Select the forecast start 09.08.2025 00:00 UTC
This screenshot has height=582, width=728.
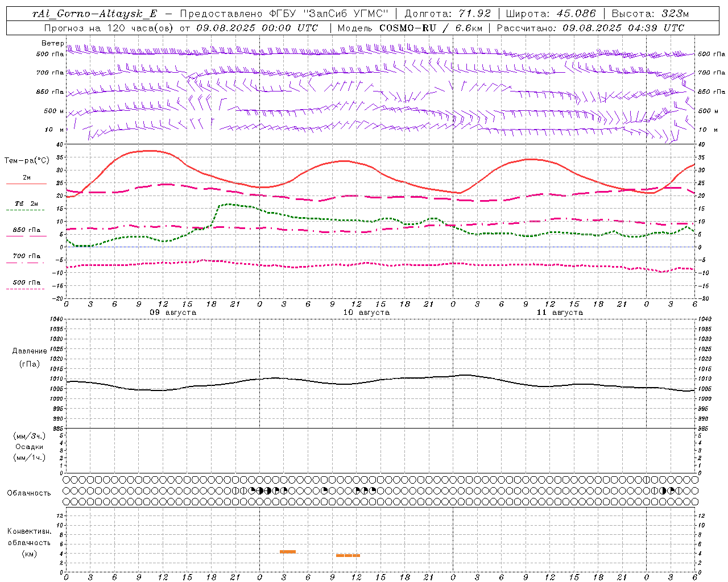[257, 28]
